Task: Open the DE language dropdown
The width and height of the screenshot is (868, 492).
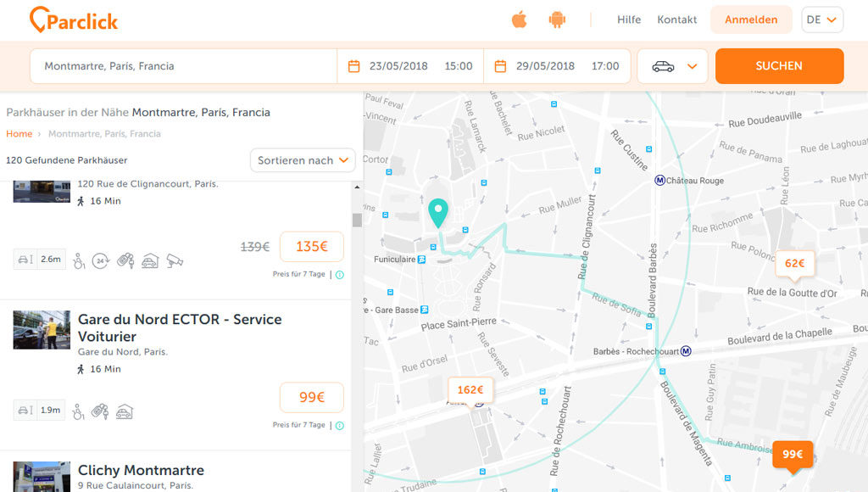Action: pos(822,20)
